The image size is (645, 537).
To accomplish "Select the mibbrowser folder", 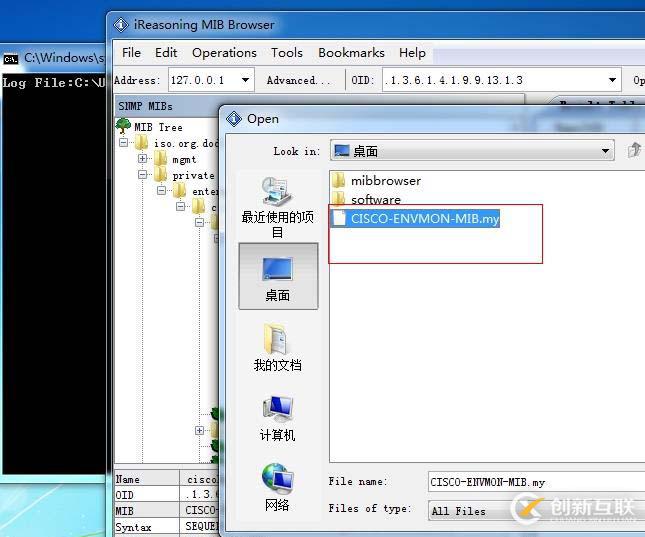I will (x=376, y=180).
